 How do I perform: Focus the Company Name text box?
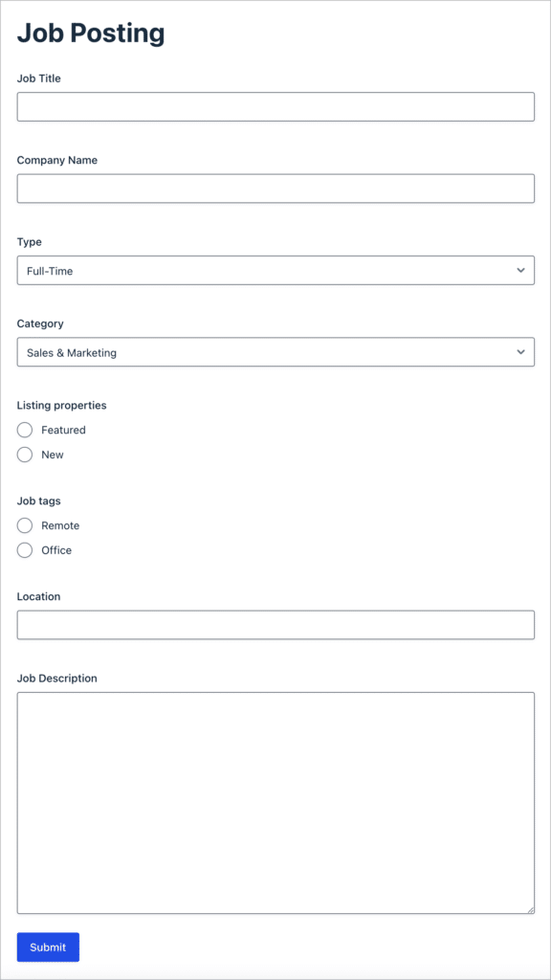[x=275, y=189]
